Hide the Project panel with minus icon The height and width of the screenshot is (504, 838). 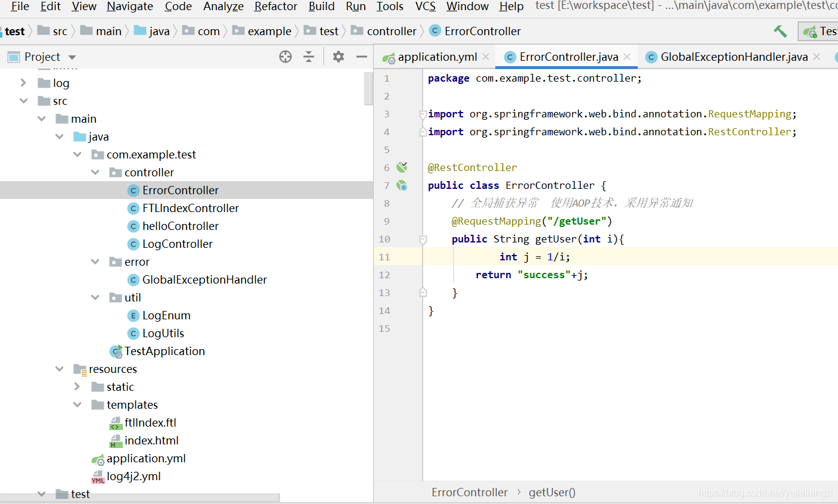(361, 57)
